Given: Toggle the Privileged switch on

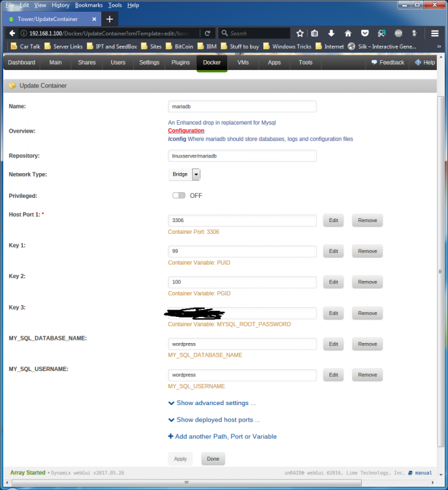Looking at the screenshot, I should tap(179, 195).
